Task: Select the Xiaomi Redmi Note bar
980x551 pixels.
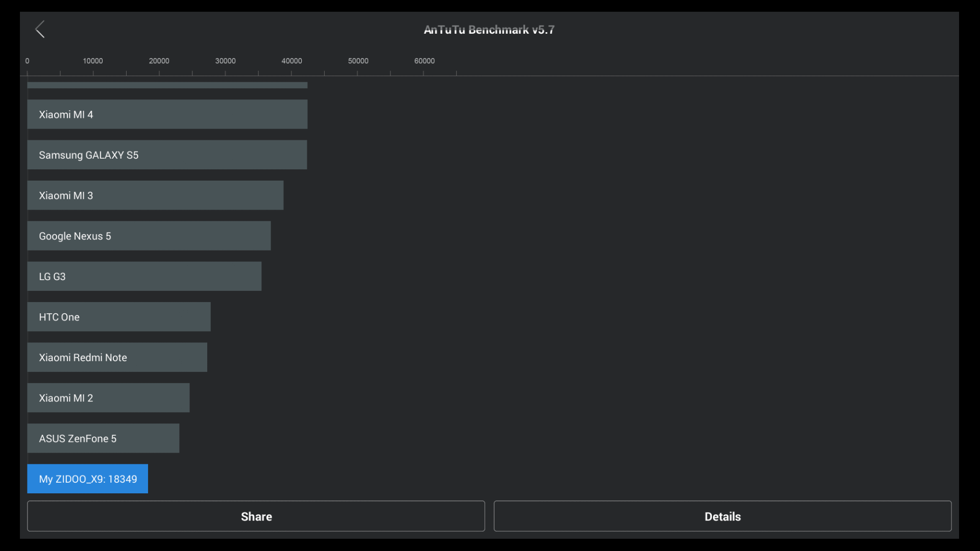Action: [117, 358]
